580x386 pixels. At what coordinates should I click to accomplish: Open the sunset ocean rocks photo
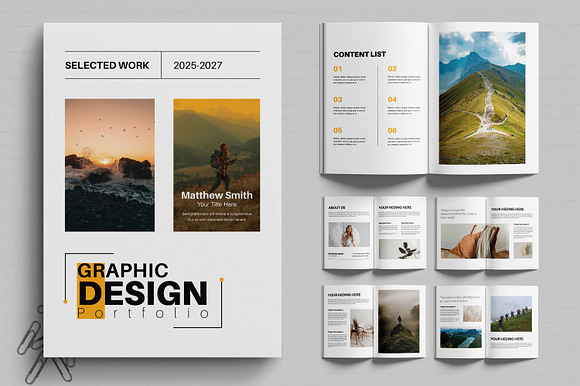(x=110, y=165)
